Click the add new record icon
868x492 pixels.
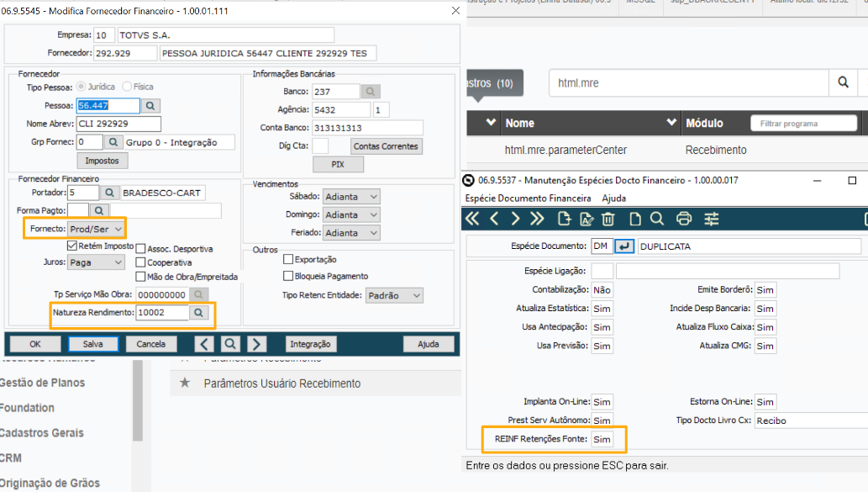(564, 219)
